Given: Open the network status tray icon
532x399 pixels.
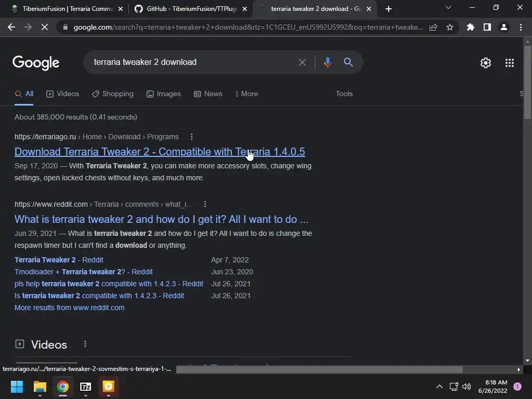Looking at the screenshot, I should (x=454, y=387).
